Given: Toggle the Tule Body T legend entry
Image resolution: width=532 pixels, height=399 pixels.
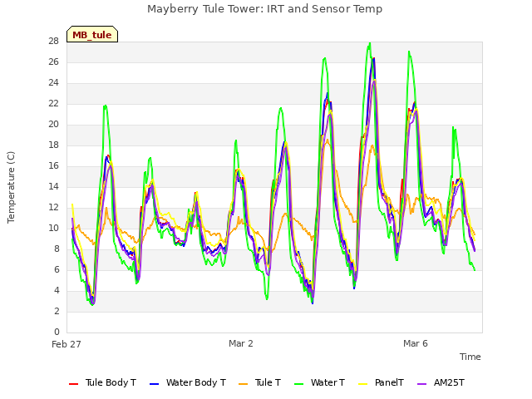Looking at the screenshot, I should click(102, 382).
